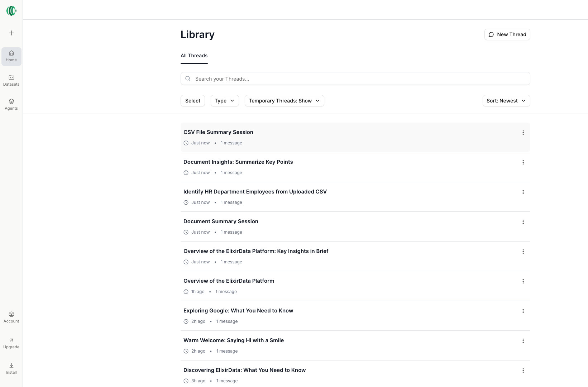Click the Install download icon
Viewport: 588px width, 387px height.
[11, 365]
